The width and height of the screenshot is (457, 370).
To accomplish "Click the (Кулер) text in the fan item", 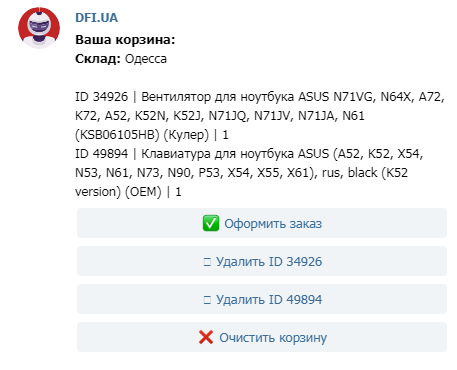I will coord(186,135).
